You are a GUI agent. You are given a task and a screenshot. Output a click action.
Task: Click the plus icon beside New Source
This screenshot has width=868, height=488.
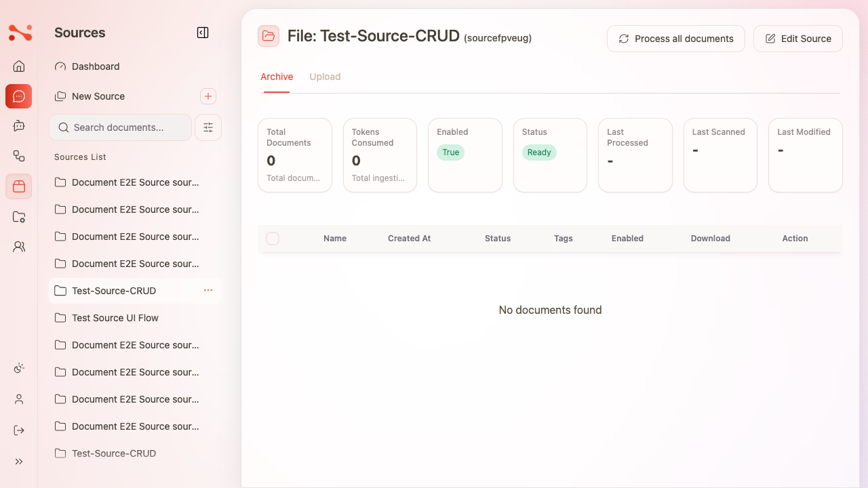pyautogui.click(x=208, y=96)
